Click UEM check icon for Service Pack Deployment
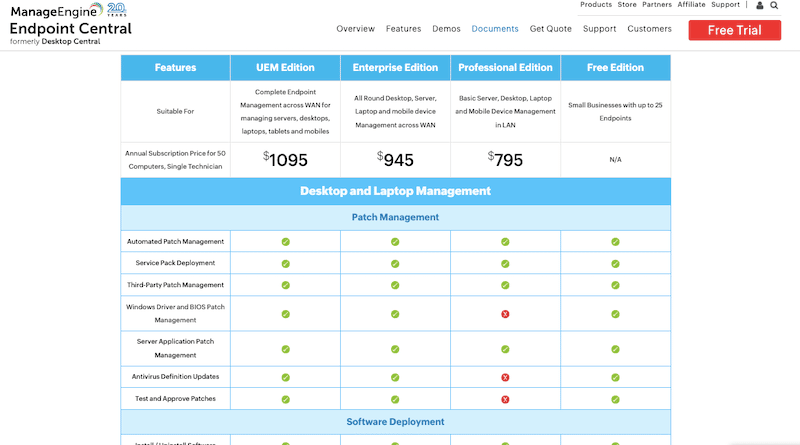The image size is (800, 445). click(x=286, y=264)
